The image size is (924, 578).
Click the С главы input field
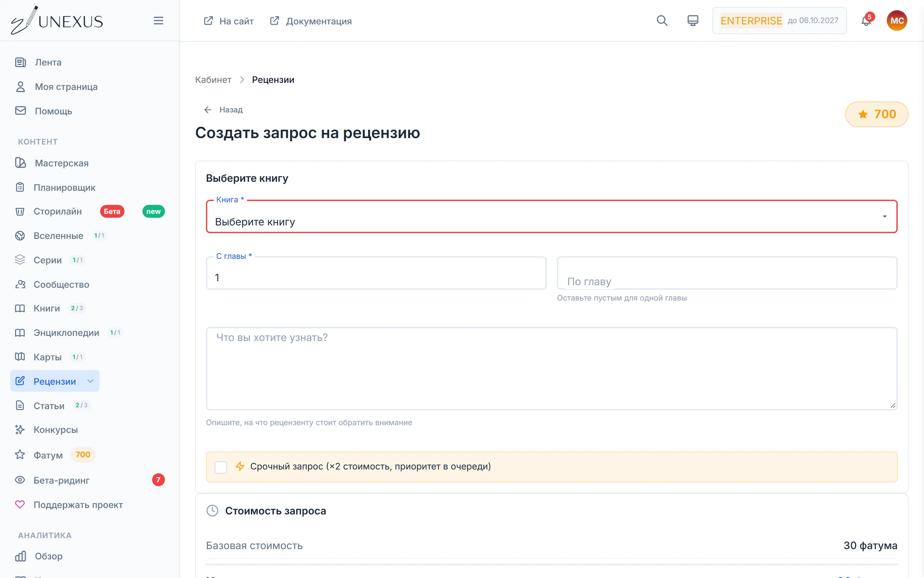tap(376, 273)
